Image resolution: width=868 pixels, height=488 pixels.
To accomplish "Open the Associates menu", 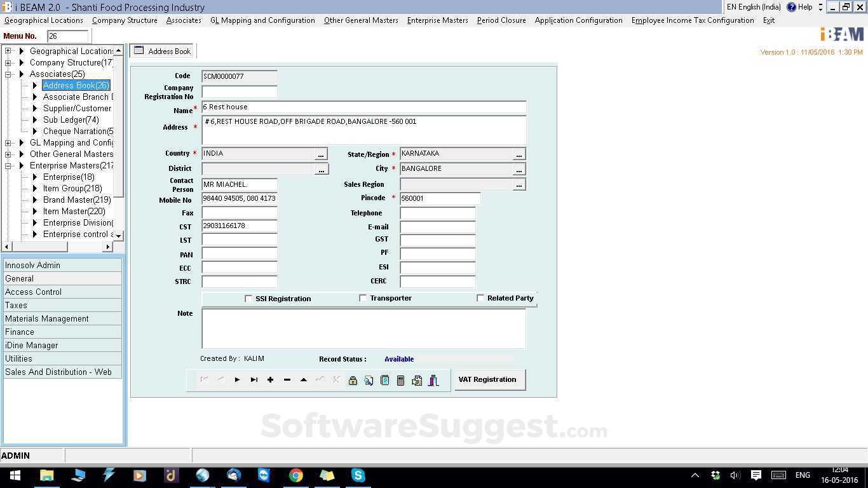I will pos(183,20).
